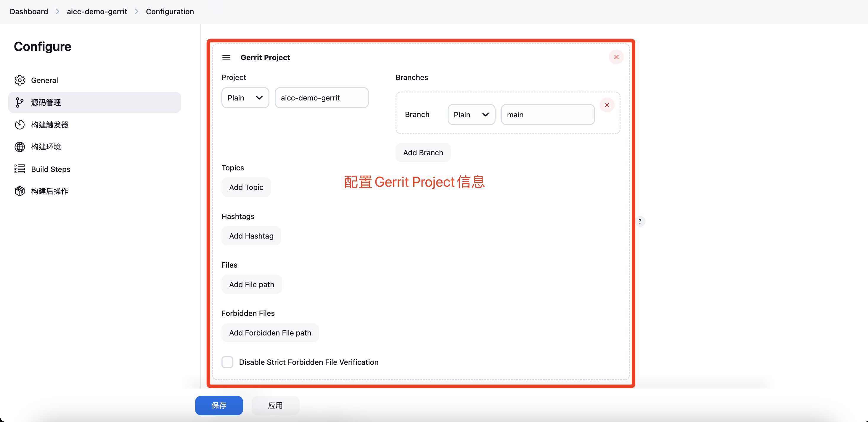This screenshot has width=868, height=422.
Task: Open aicc-demo-gerrit breadcrumb link
Action: tap(97, 12)
